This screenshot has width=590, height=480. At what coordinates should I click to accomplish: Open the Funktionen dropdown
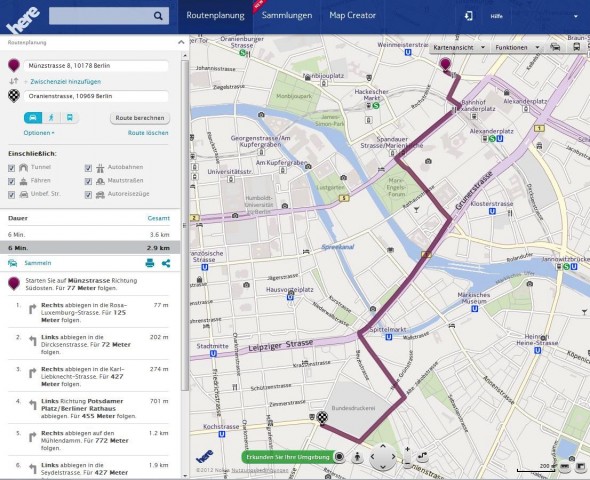[x=517, y=47]
